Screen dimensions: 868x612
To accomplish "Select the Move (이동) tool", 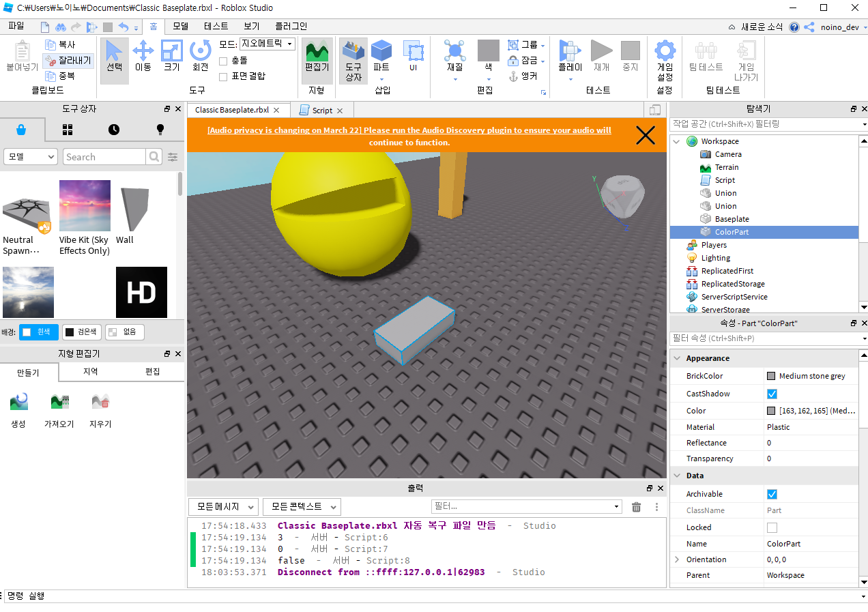I will (x=143, y=56).
